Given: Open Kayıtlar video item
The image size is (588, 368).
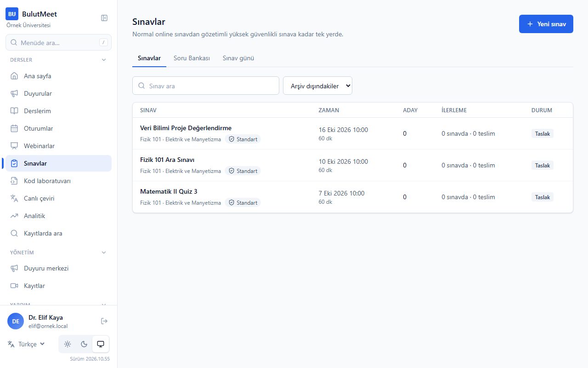Looking at the screenshot, I should tap(58, 286).
